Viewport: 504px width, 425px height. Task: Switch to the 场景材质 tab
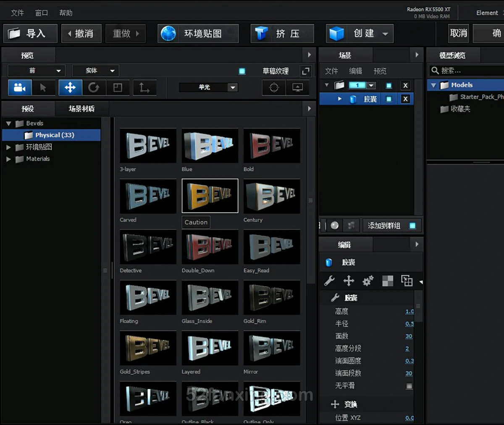81,109
